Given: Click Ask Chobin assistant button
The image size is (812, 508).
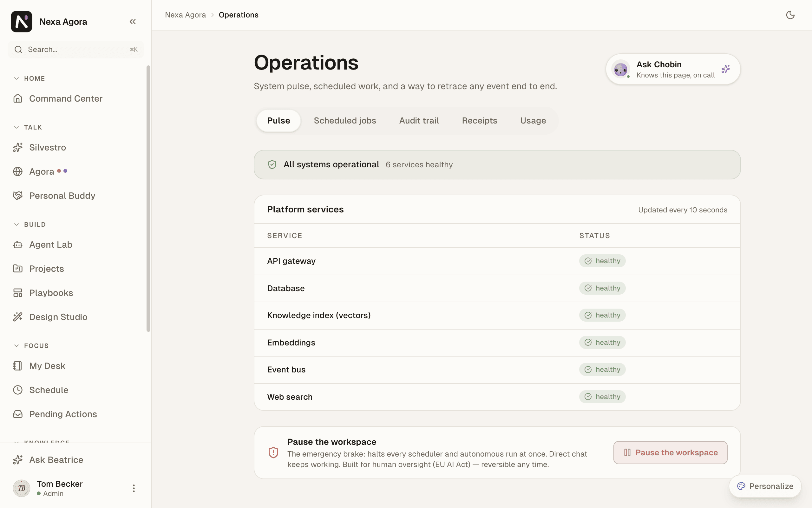Looking at the screenshot, I should [x=673, y=69].
